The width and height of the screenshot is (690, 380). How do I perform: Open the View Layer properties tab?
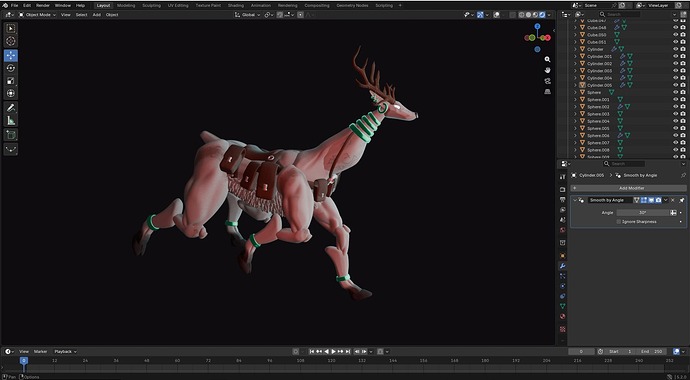pyautogui.click(x=562, y=210)
